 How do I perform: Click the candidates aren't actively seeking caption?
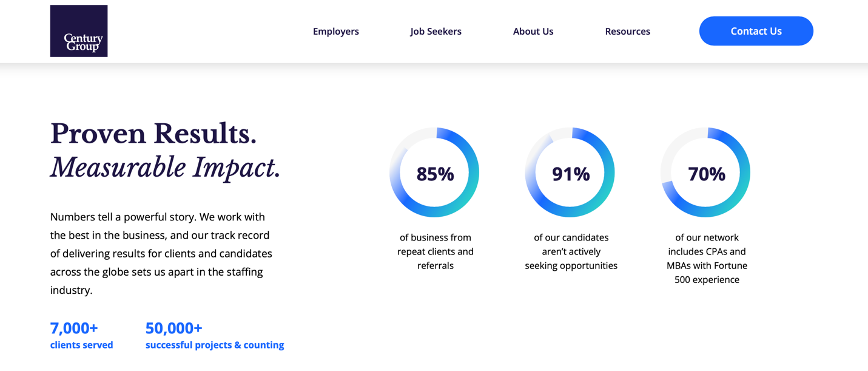(x=571, y=251)
